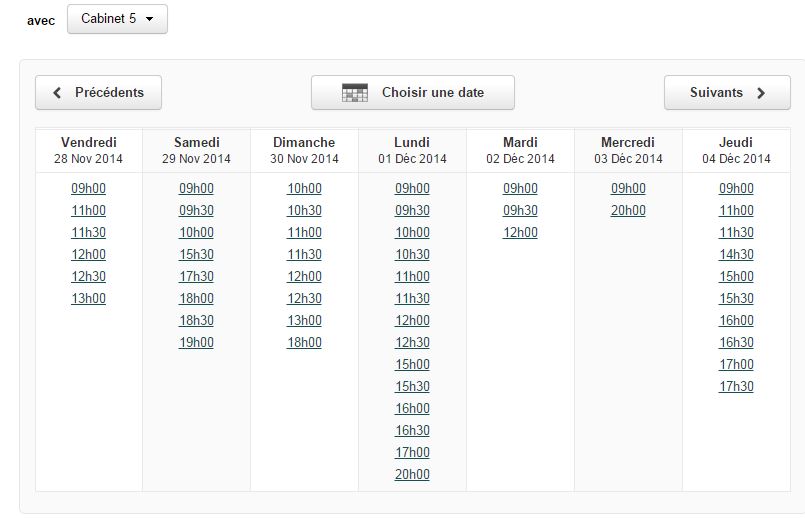The height and width of the screenshot is (518, 805).
Task: Choose the 14h30 slot on Jeudi 04 Déc
Action: 736,255
